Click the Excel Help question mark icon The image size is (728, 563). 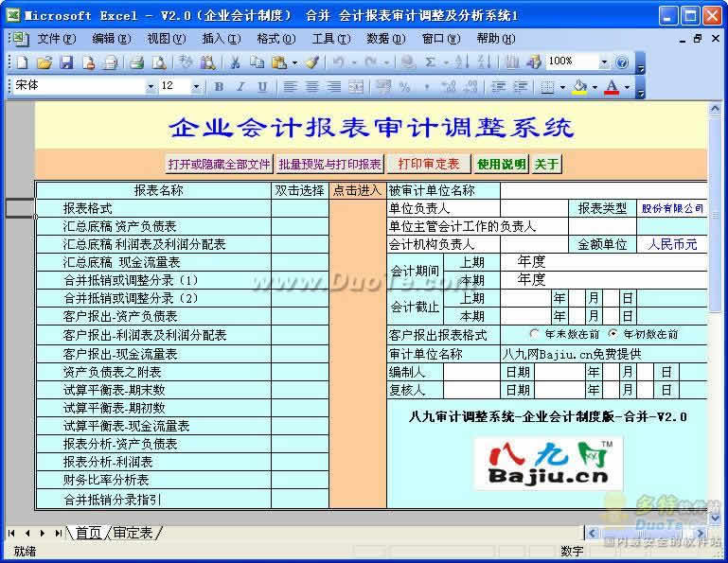[x=622, y=62]
